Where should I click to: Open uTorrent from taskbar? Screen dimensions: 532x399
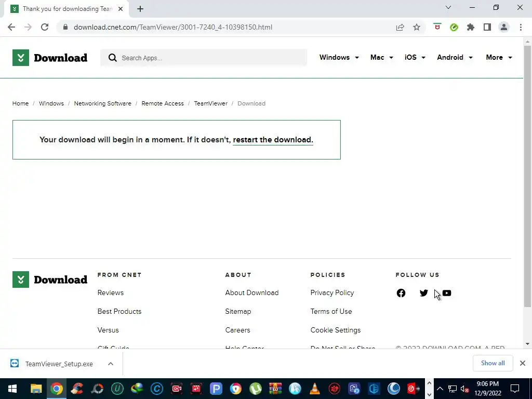point(256,389)
